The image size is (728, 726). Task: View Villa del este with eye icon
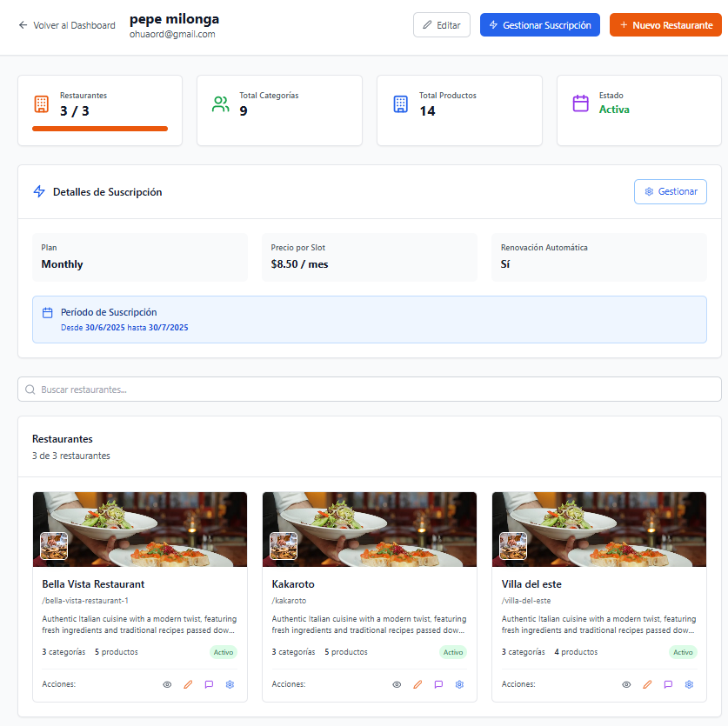pos(626,684)
